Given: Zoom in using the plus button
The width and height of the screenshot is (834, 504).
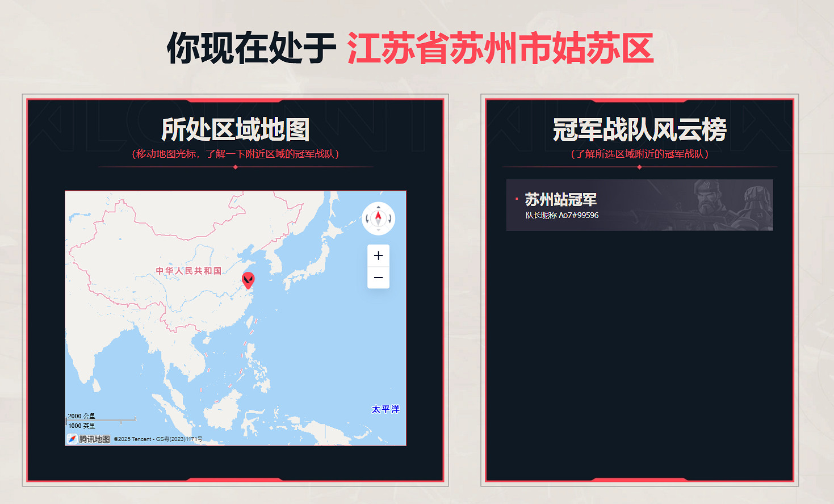Looking at the screenshot, I should [378, 255].
